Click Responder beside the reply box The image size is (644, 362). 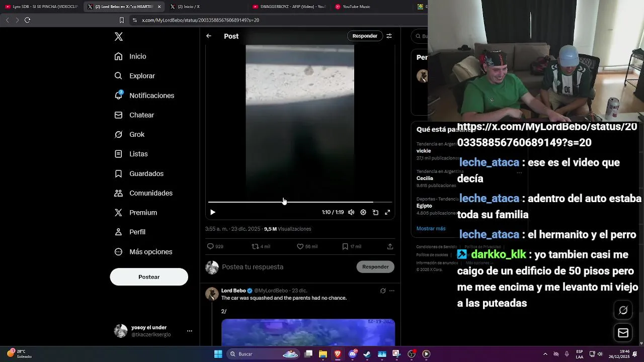coord(375,267)
